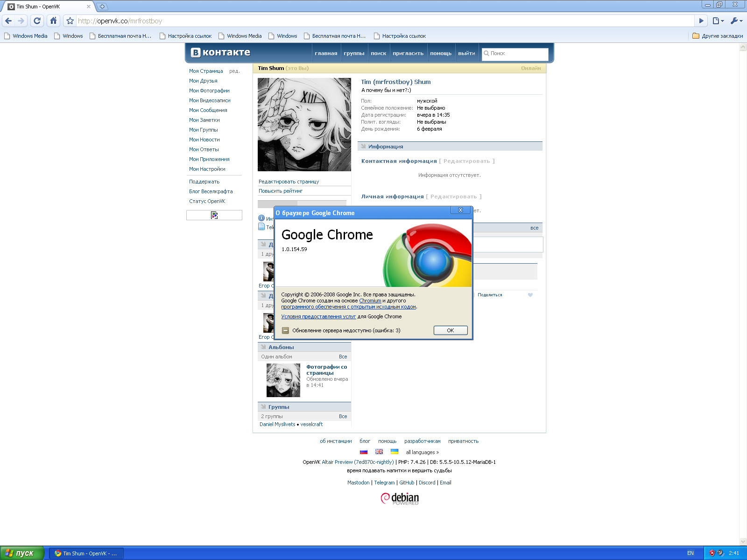Open the wrench settings menu
Image resolution: width=747 pixels, height=560 pixels.
pos(736,21)
